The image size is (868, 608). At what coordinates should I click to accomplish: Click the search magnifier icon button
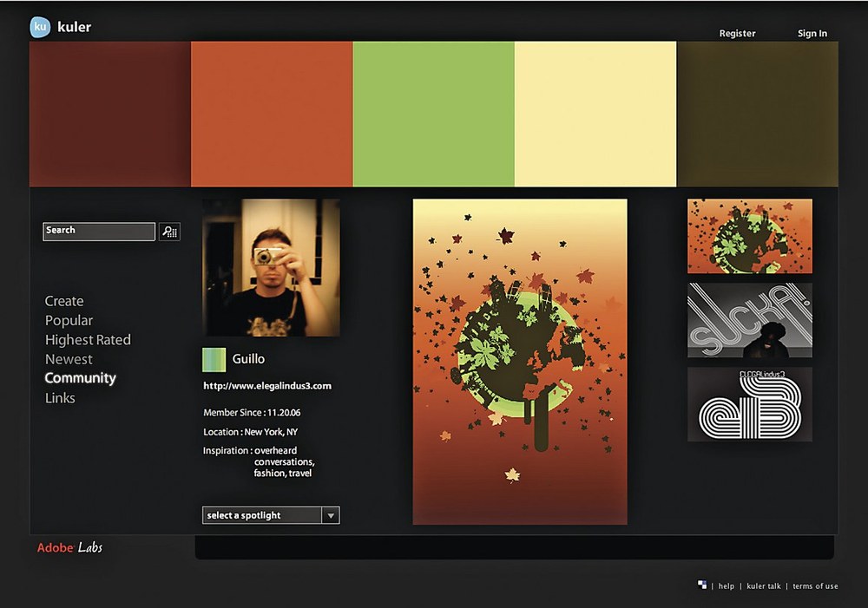pos(169,232)
